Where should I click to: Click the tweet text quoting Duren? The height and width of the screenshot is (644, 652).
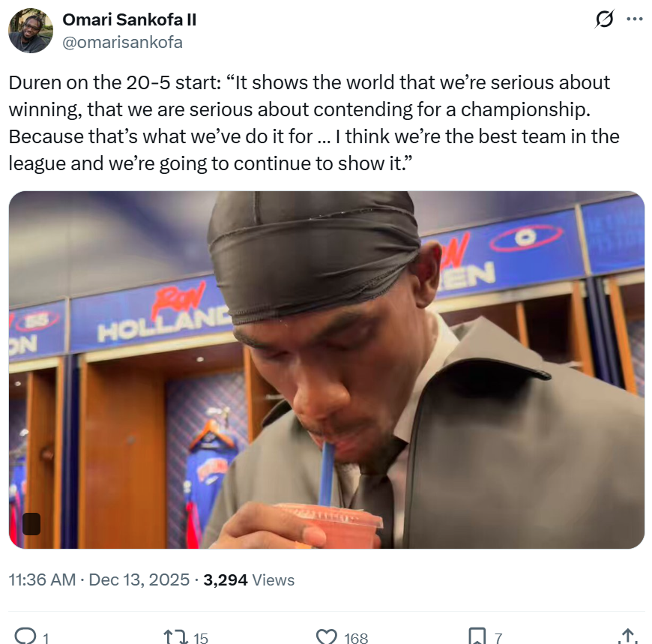point(315,123)
